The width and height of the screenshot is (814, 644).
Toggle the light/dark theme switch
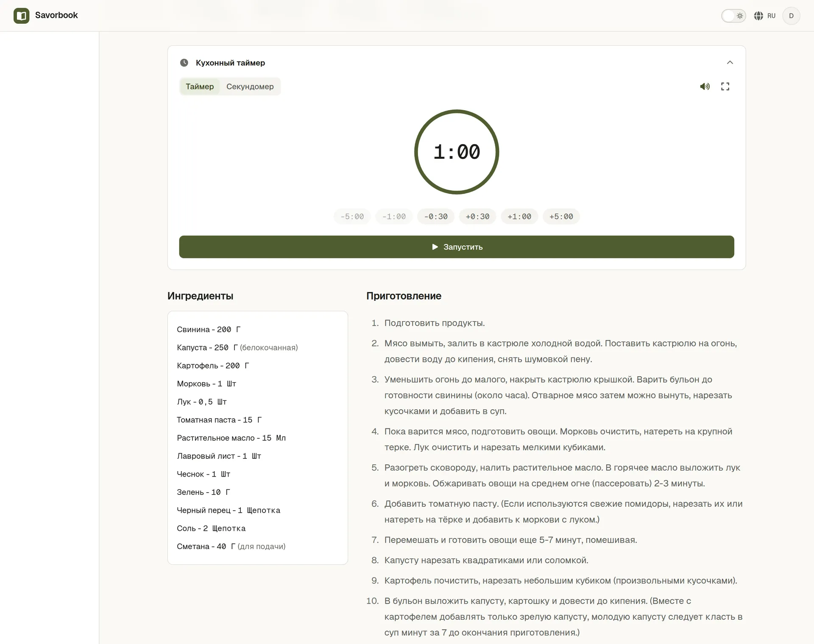(733, 16)
